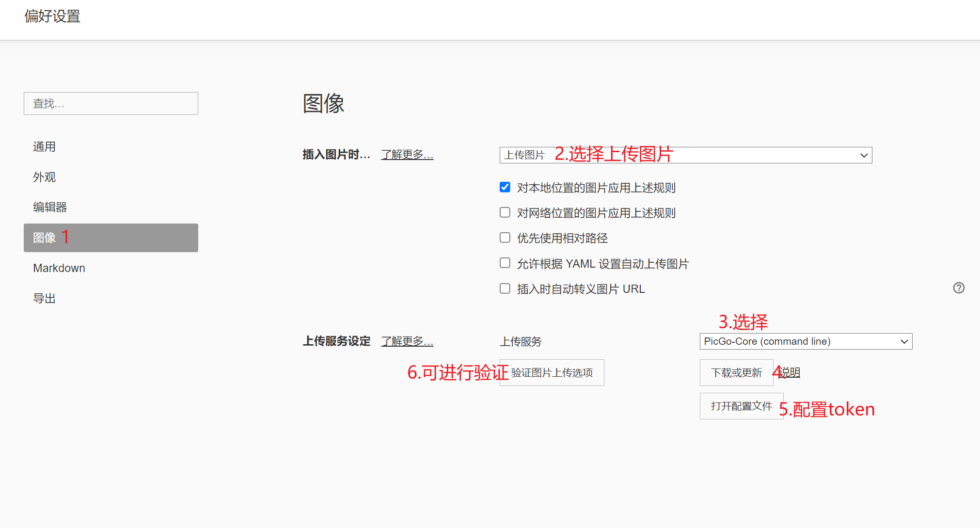Enable prefer relative path checkbox
The image size is (980, 528).
pos(505,238)
